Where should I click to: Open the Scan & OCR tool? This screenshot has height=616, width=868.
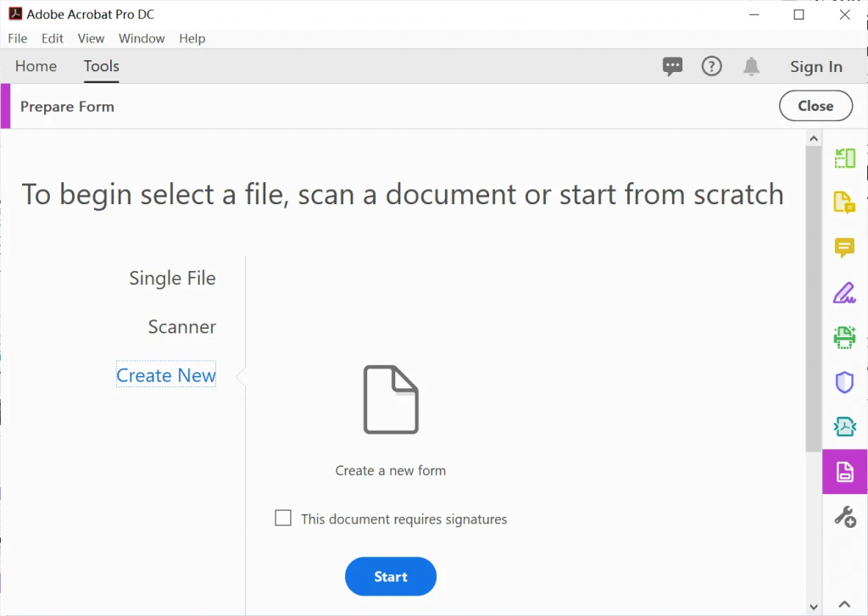[x=844, y=336]
